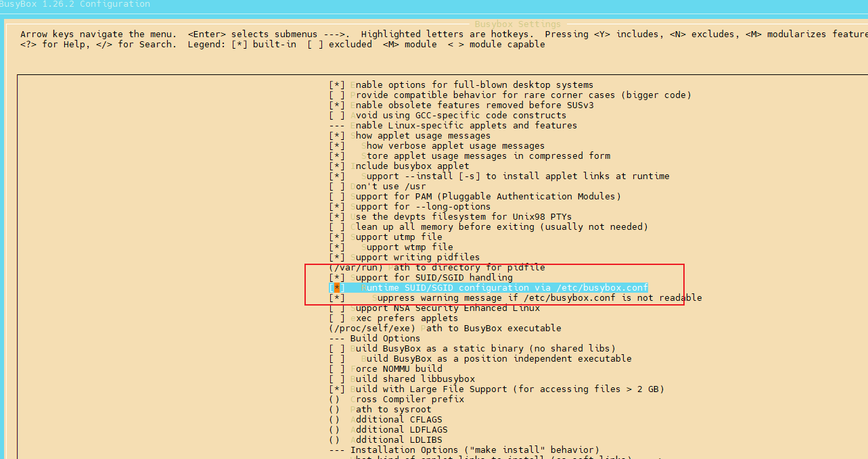Toggle exec prefers applets option

tap(393, 318)
